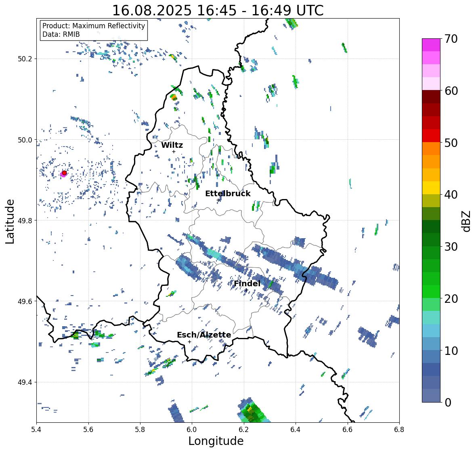Click the Findel station label

pyautogui.click(x=247, y=283)
